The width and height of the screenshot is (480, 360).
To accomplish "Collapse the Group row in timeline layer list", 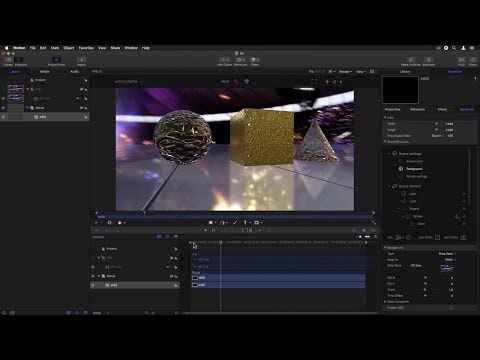I will click(x=99, y=276).
